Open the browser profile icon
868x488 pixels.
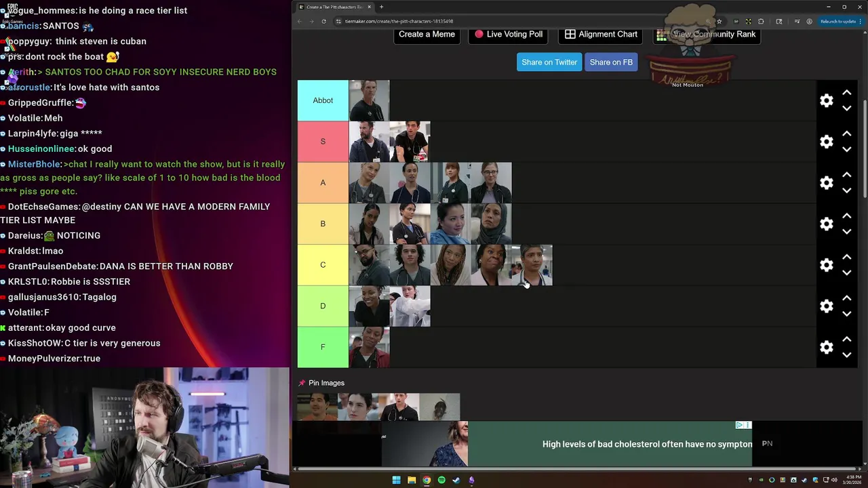(810, 21)
